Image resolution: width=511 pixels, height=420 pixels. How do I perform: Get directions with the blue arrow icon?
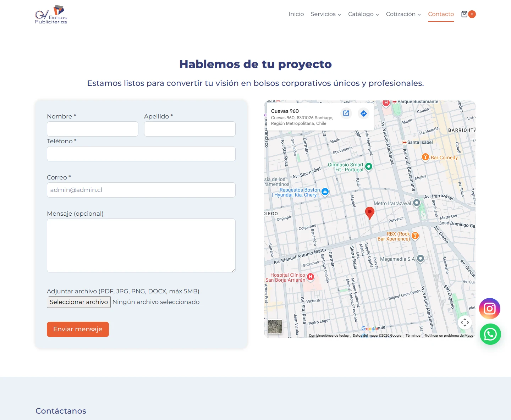click(363, 113)
